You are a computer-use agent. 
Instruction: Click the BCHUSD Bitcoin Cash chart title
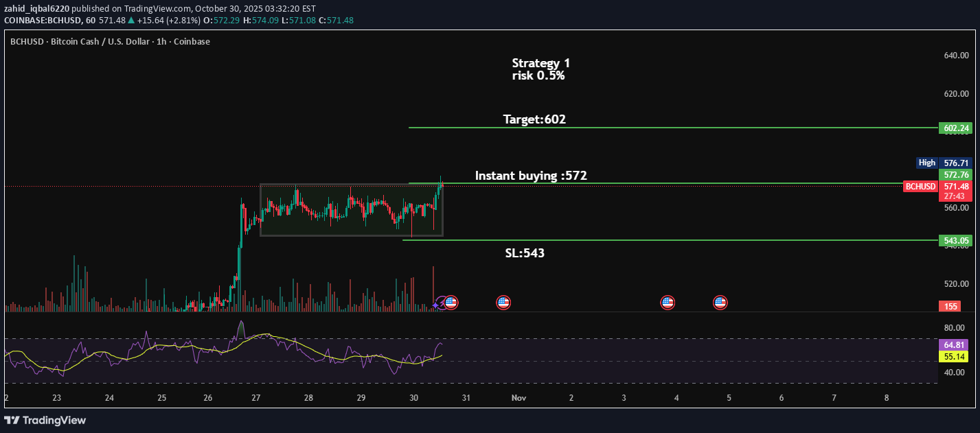tap(110, 41)
